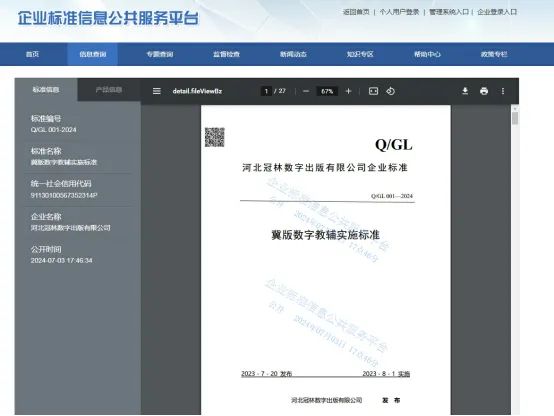Toggle the PDF sidebar hamburger menu
The image size is (554, 416).
(157, 91)
